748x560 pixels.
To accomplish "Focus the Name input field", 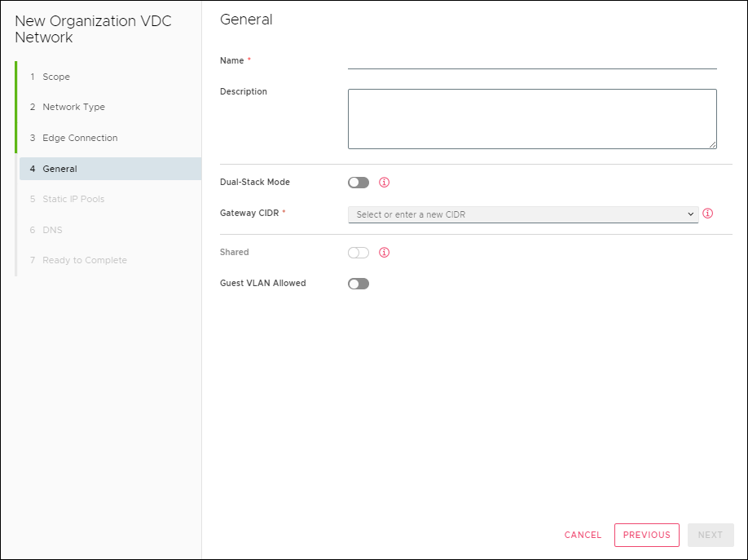I will [x=532, y=61].
